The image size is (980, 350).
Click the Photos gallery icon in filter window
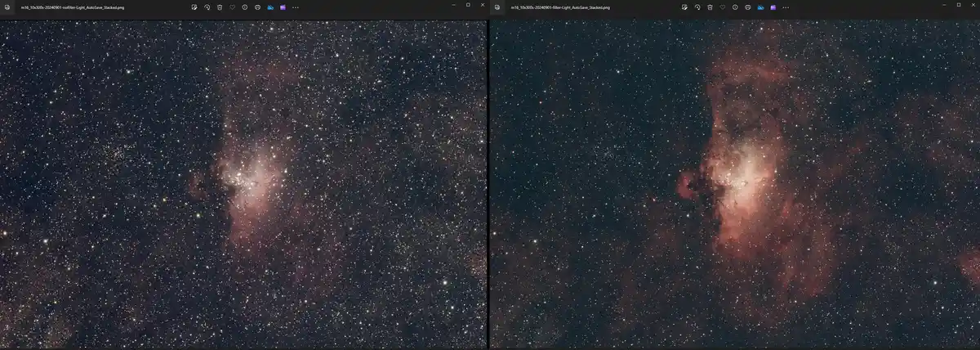coord(497,7)
